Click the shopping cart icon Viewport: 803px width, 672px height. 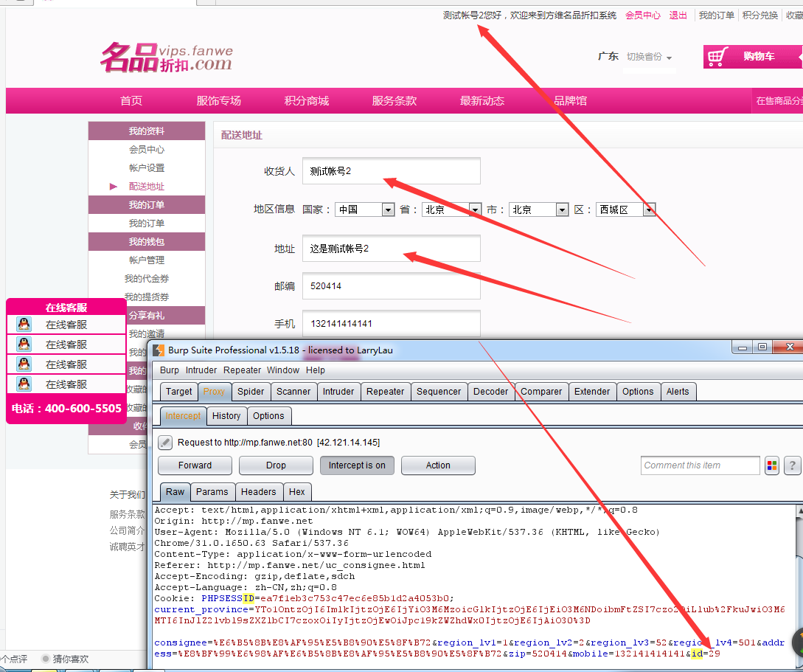717,56
